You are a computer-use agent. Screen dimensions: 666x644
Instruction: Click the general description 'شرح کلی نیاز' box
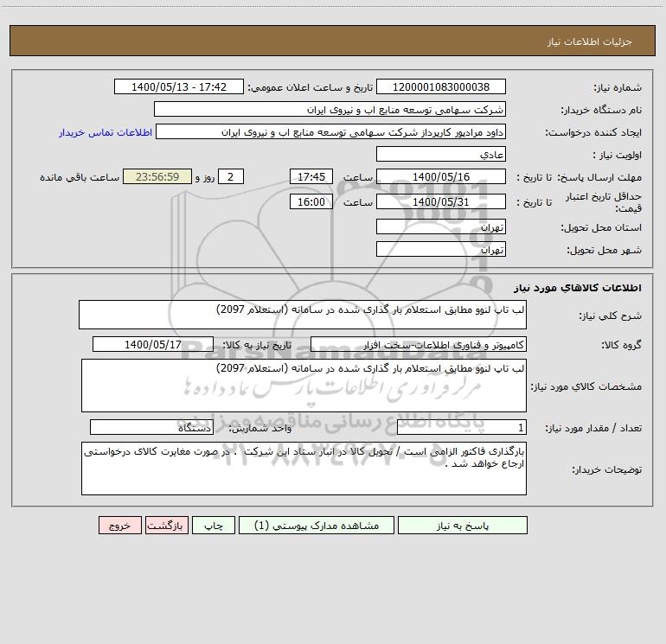pyautogui.click(x=303, y=315)
